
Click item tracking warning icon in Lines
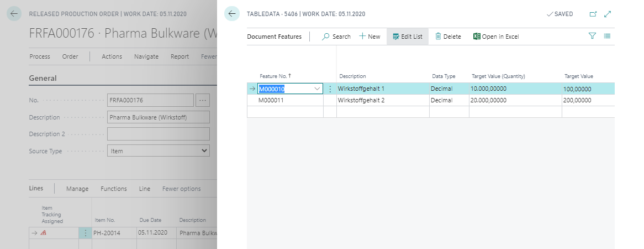44,233
